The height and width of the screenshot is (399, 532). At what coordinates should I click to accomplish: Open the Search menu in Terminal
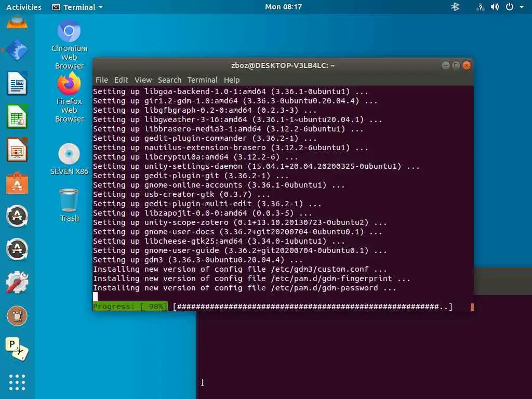(x=169, y=80)
